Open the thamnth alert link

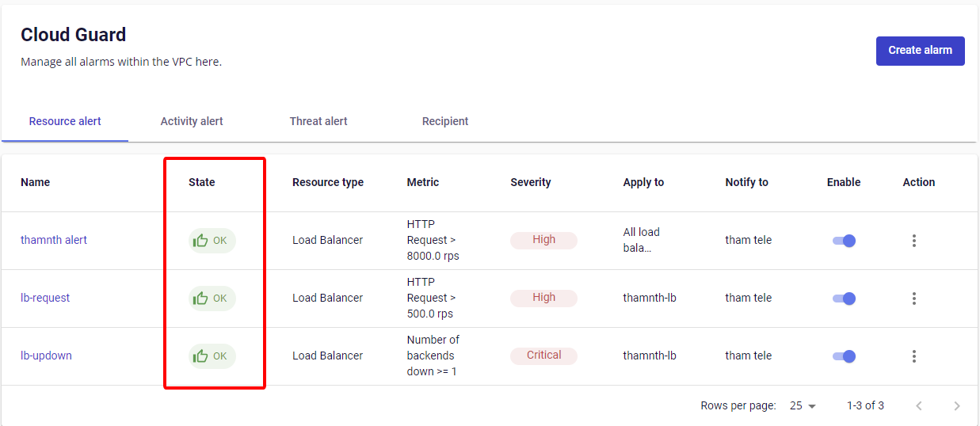pos(54,240)
